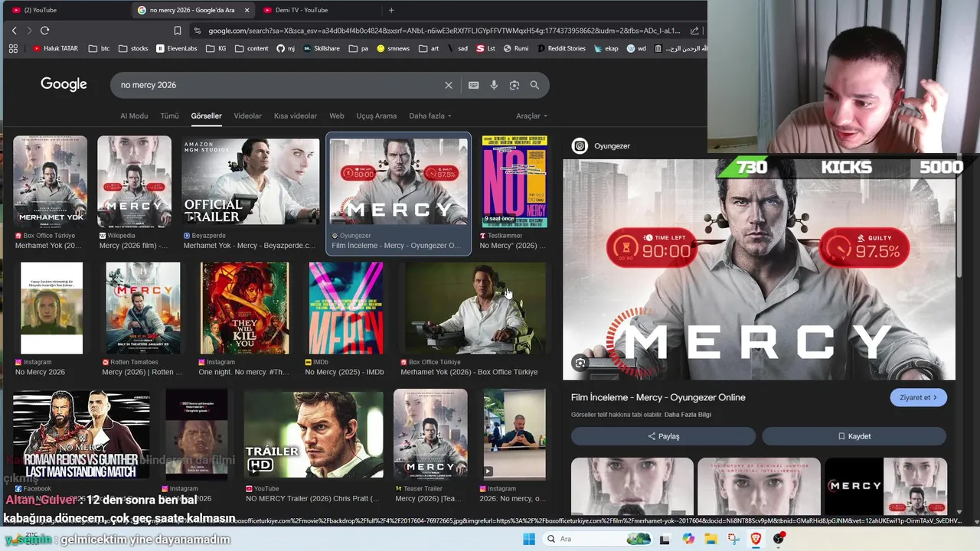Viewport: 980px width, 551px height.
Task: Open Windows Start menu
Action: 529,539
